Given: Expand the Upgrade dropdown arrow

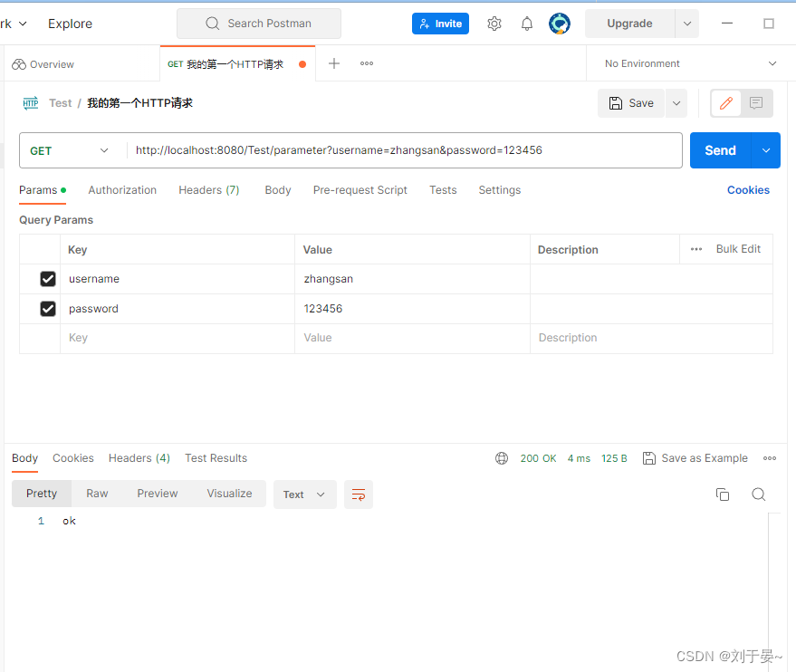Looking at the screenshot, I should [686, 24].
